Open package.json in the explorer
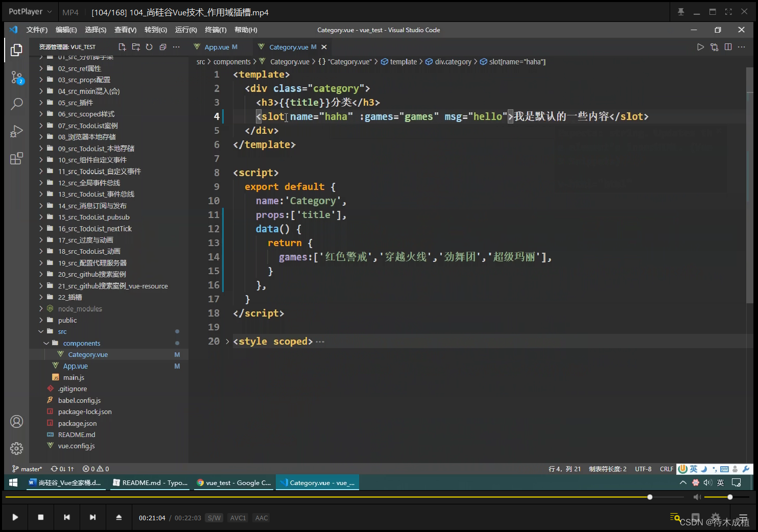Screen dimensions: 758x532 click(x=77, y=423)
